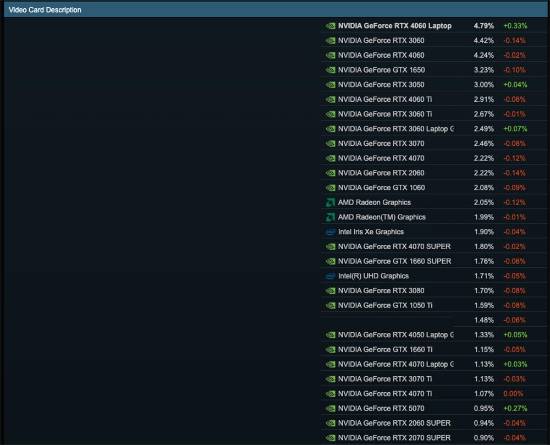The width and height of the screenshot is (550, 445).
Task: Click the Intel logo beside Intel(R) UHD Graphics
Action: tap(330, 276)
